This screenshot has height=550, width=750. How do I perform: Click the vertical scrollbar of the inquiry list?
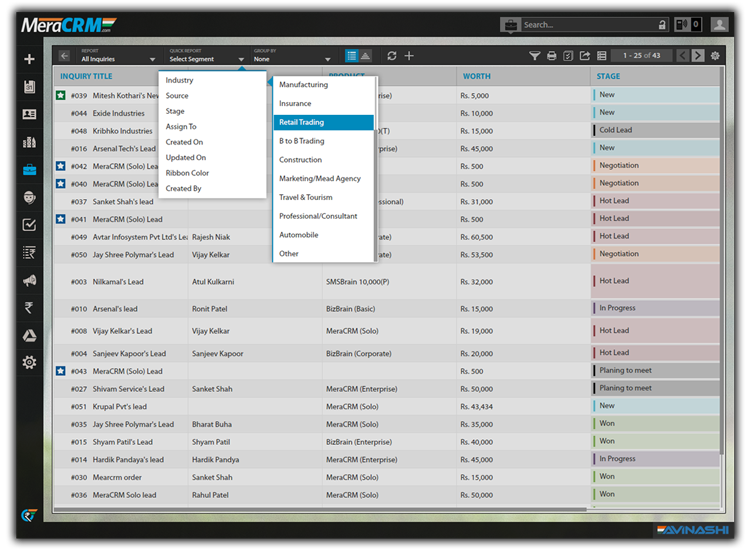click(x=722, y=261)
